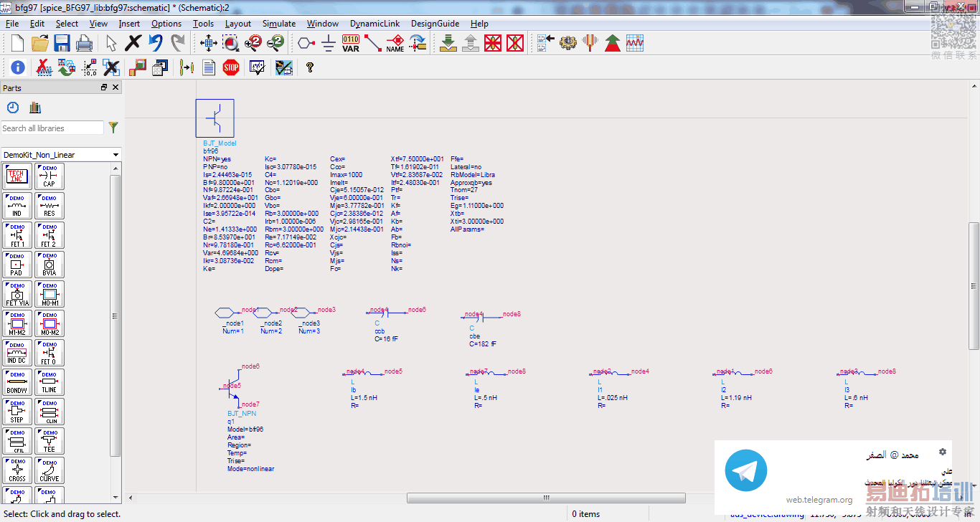Zoom out by two using minus magnifier
The width and height of the screenshot is (980, 522).
click(275, 43)
